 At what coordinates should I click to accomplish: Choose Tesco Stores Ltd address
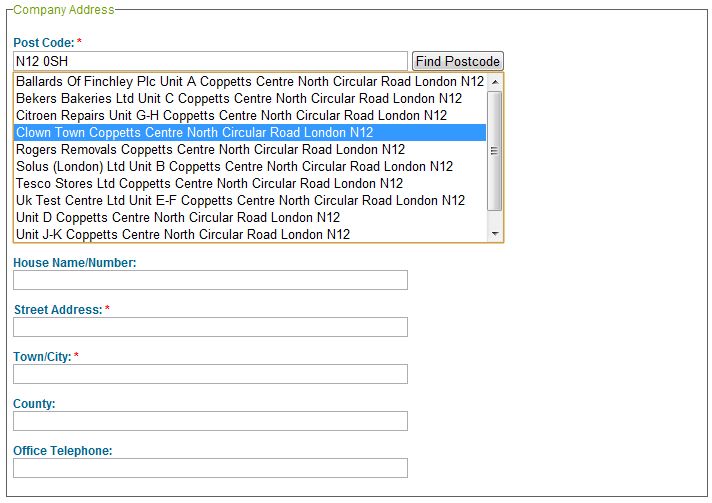(250, 183)
